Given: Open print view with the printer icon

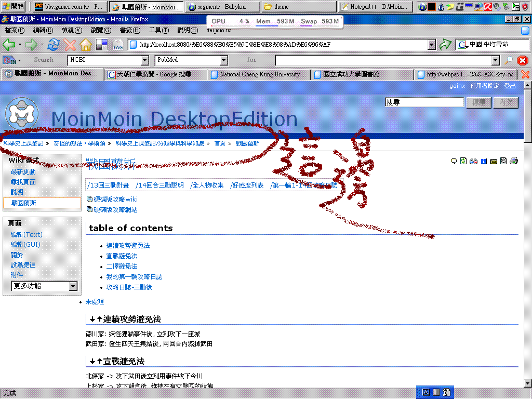Looking at the screenshot, I should [514, 161].
